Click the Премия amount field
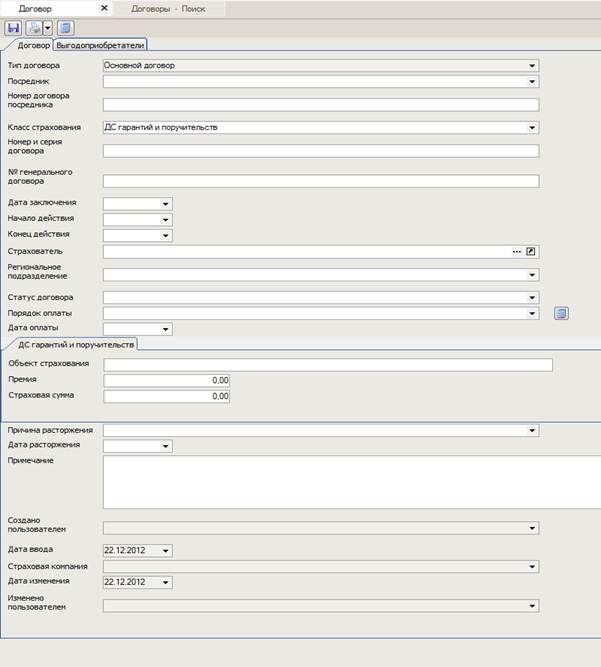This screenshot has height=667, width=601. coord(166,381)
